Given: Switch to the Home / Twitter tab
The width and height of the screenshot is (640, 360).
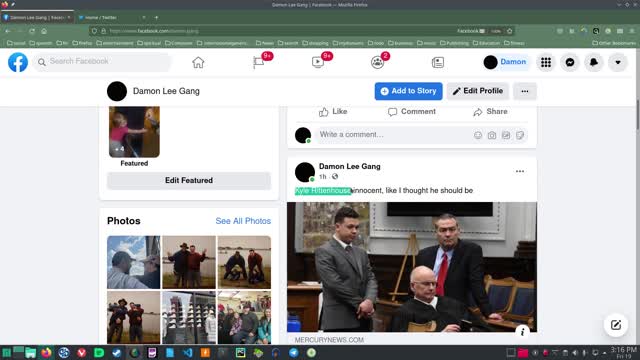Looking at the screenshot, I should [x=110, y=18].
